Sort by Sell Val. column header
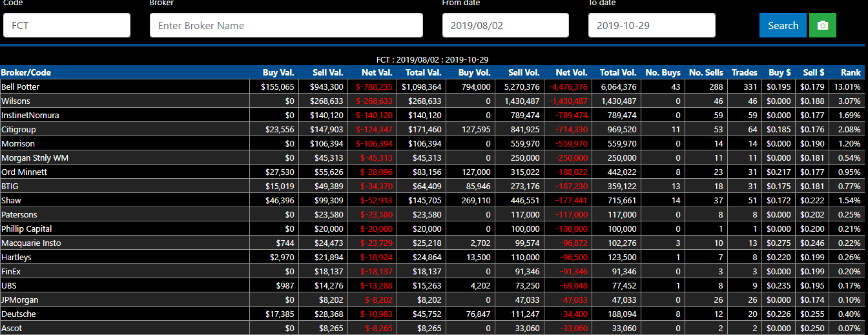 328,72
